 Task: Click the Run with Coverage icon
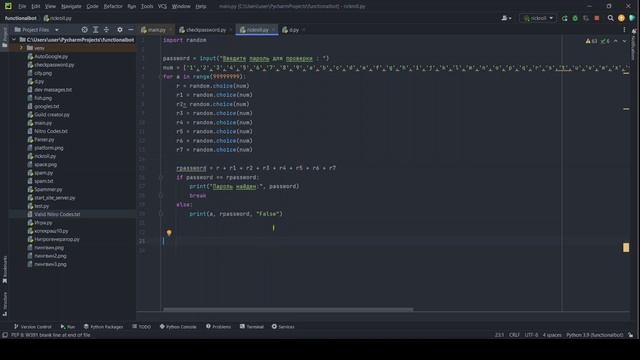[586, 18]
